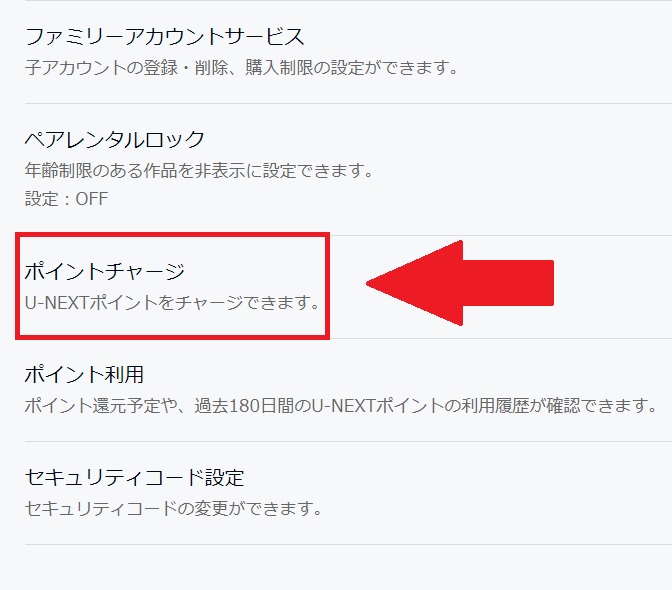Screen dimensions: 672x590
Task: Click the ポイント還元予定や過去180日間 description text
Action: 341,405
